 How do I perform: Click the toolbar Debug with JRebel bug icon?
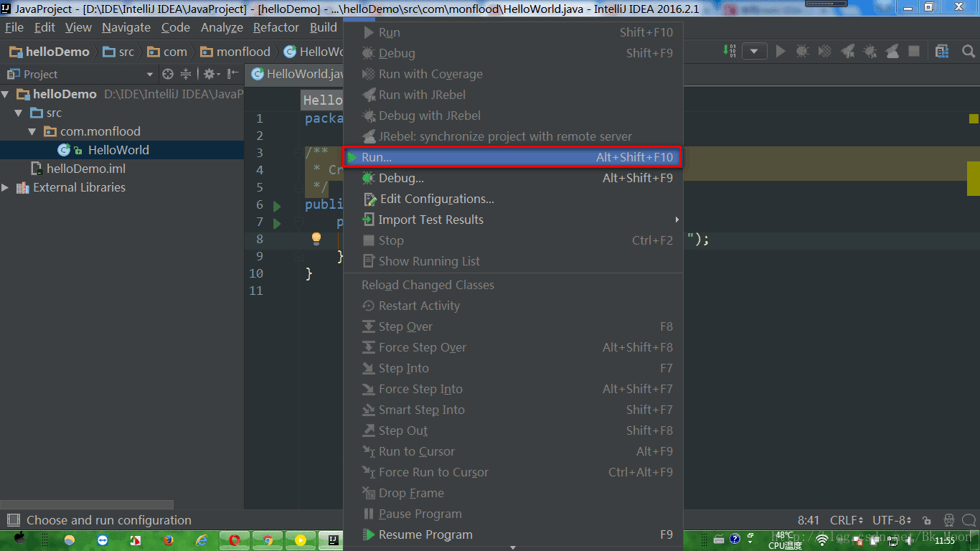point(870,51)
